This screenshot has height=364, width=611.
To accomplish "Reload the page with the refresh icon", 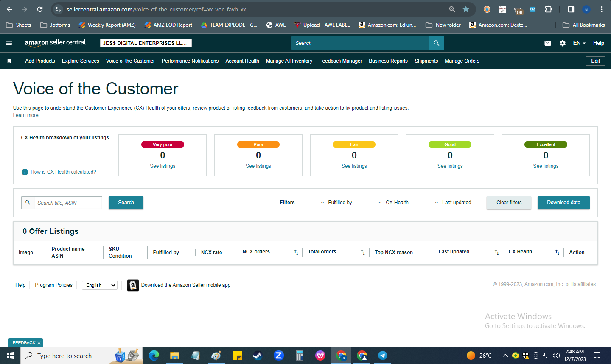I will coord(40,9).
